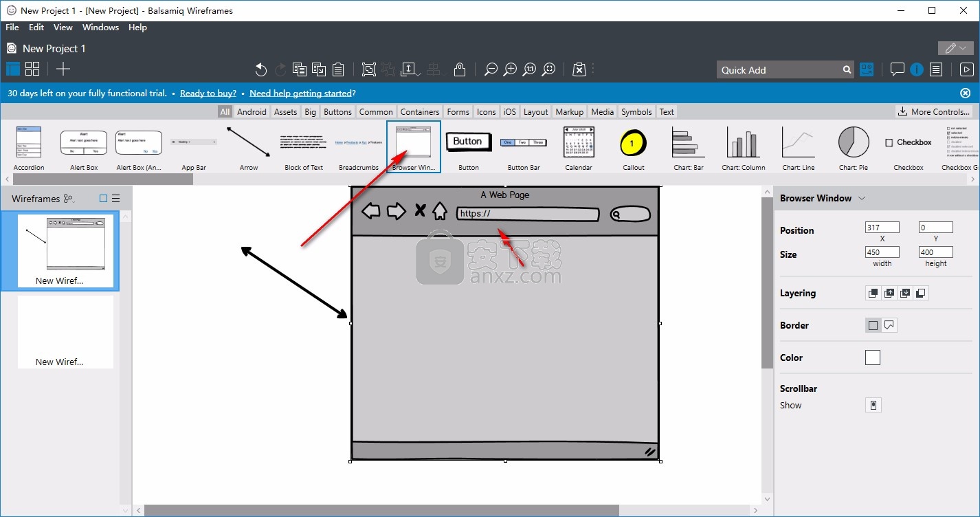Open the Edit menu
980x517 pixels.
(36, 27)
